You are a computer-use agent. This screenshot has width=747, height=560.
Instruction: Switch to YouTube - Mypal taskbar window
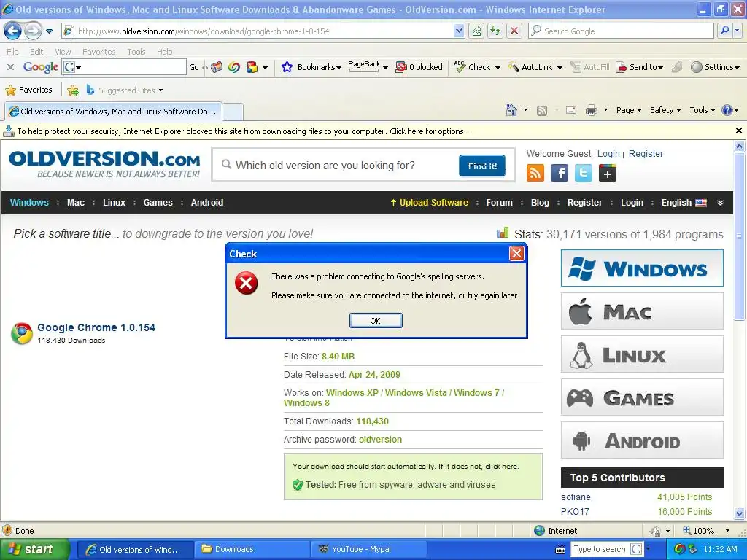click(368, 549)
